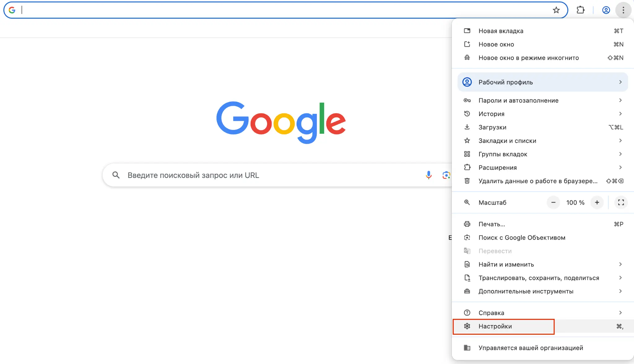Image resolution: width=634 pixels, height=364 pixels.
Task: Open Google Lens image search icon
Action: click(x=446, y=175)
